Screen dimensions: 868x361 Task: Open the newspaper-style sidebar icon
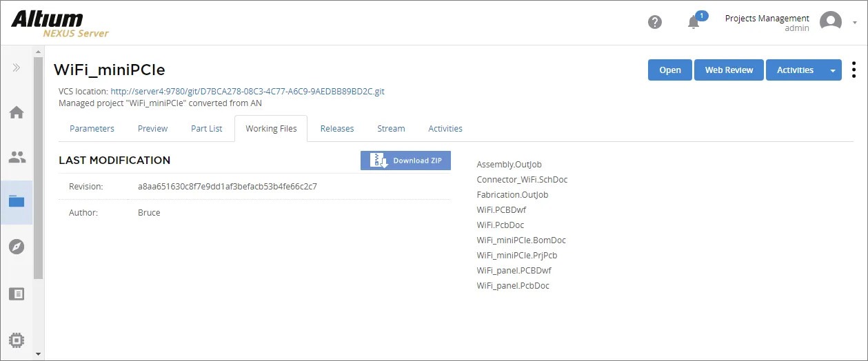pyautogui.click(x=17, y=293)
